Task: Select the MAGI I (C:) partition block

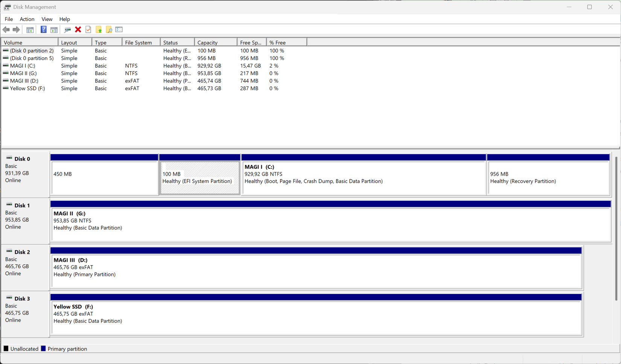Action: (364, 177)
